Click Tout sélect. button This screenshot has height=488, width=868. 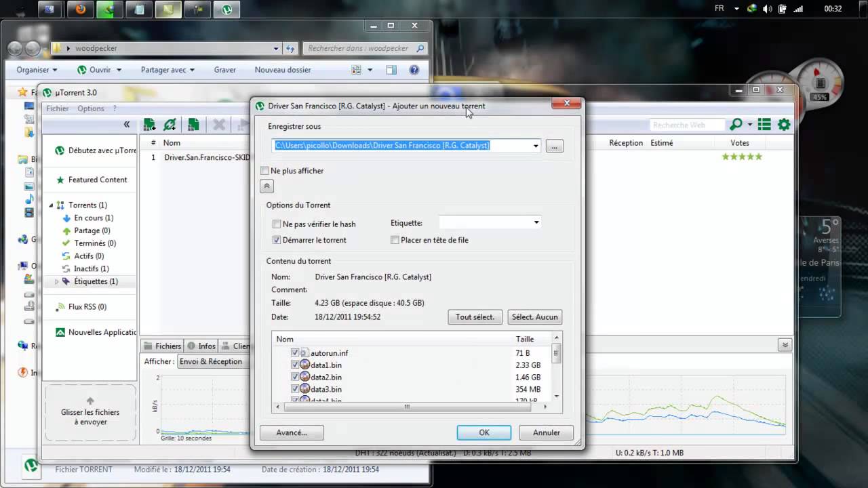coord(475,317)
